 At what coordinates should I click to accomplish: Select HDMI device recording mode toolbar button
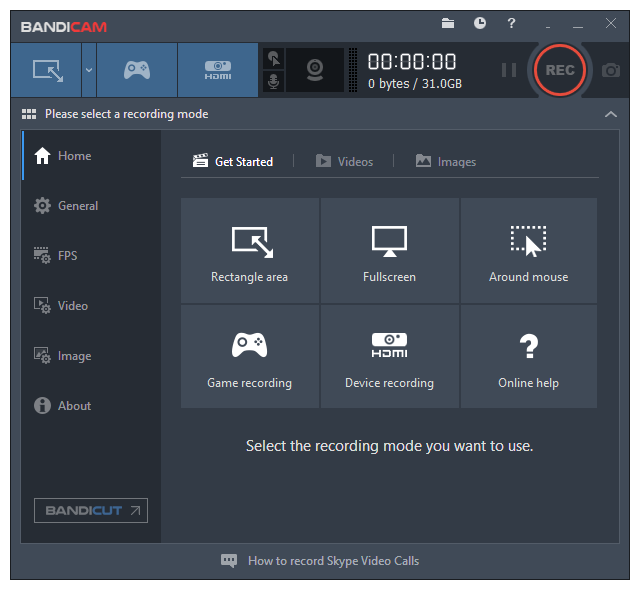218,70
